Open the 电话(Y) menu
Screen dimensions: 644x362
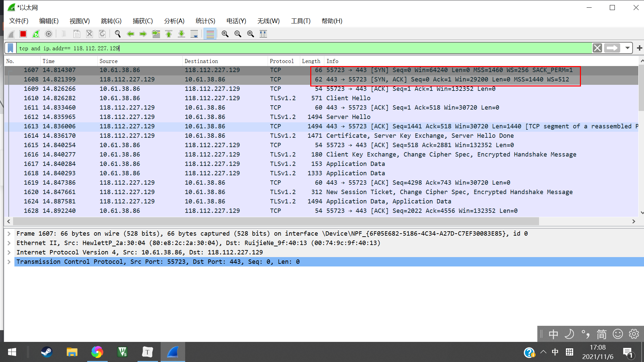coord(236,21)
